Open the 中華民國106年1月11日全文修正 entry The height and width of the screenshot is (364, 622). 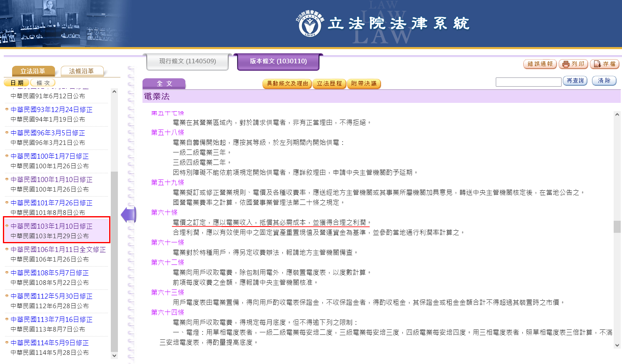coord(58,249)
